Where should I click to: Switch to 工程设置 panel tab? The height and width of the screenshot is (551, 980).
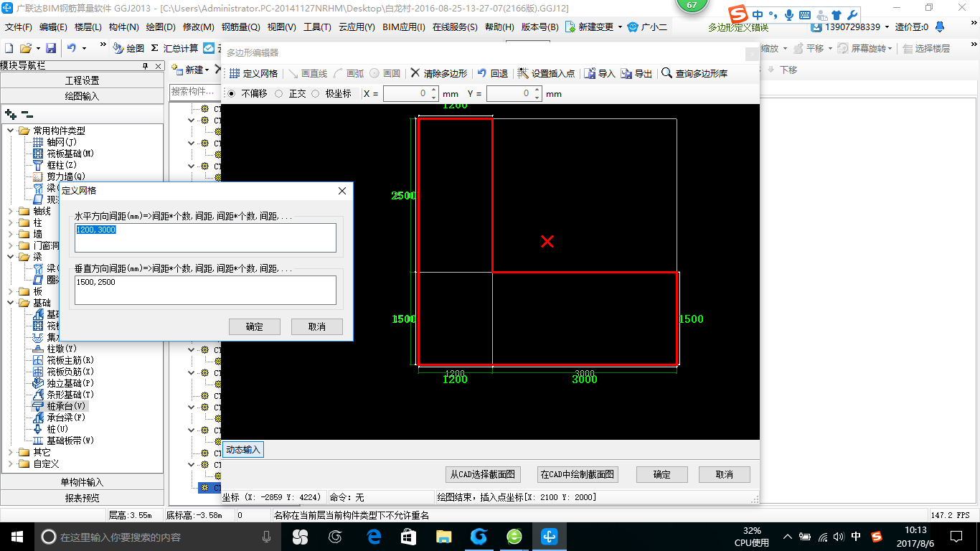[82, 80]
